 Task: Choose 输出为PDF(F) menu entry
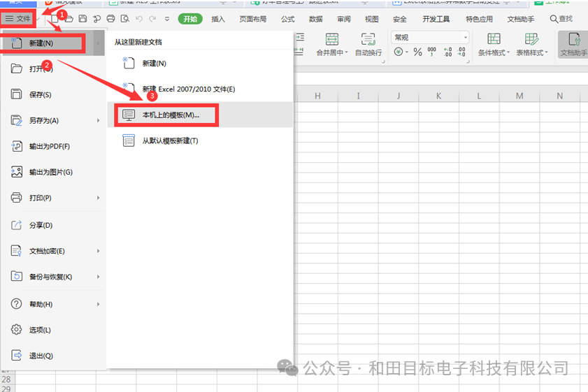[x=53, y=147]
